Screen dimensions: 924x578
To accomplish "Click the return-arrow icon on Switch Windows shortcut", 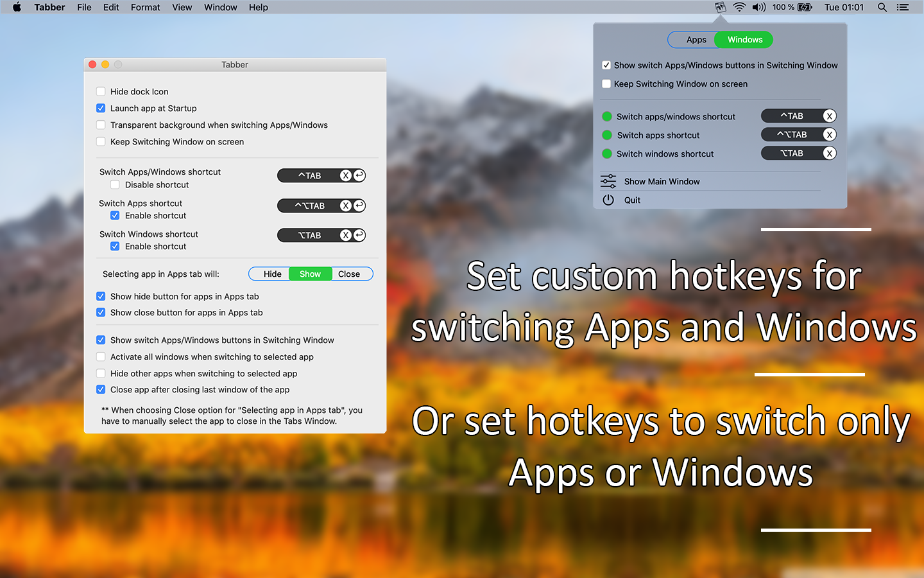I will (x=359, y=235).
